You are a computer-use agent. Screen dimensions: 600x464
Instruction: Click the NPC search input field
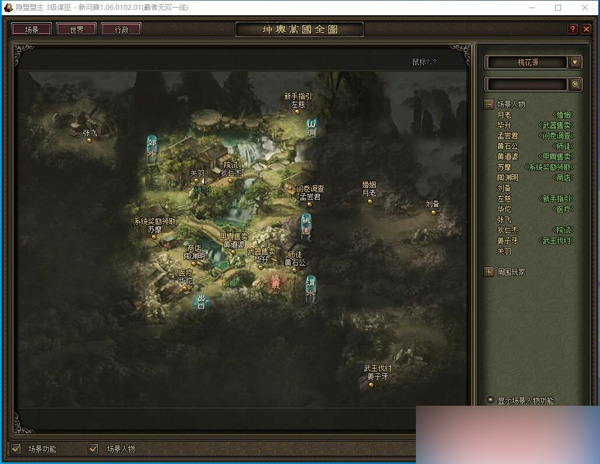pyautogui.click(x=526, y=85)
